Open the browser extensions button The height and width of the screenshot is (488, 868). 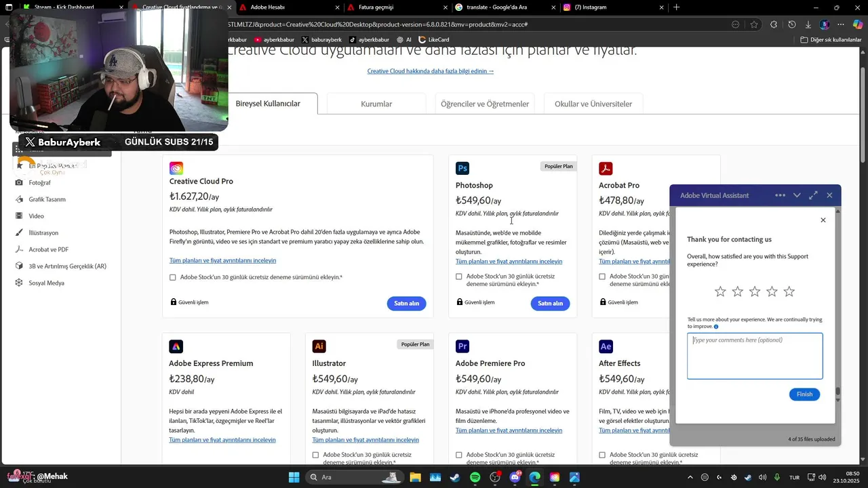[774, 24]
